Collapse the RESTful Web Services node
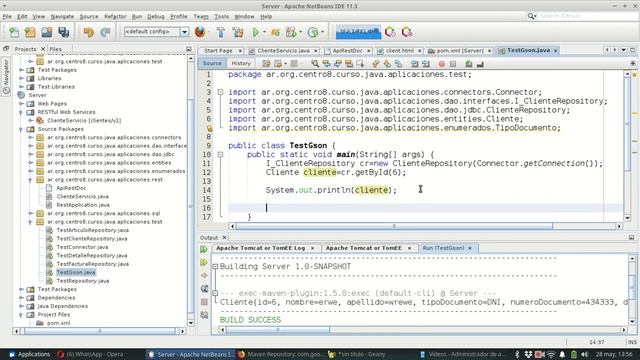Viewport: 640px width, 360px height. [x=21, y=112]
